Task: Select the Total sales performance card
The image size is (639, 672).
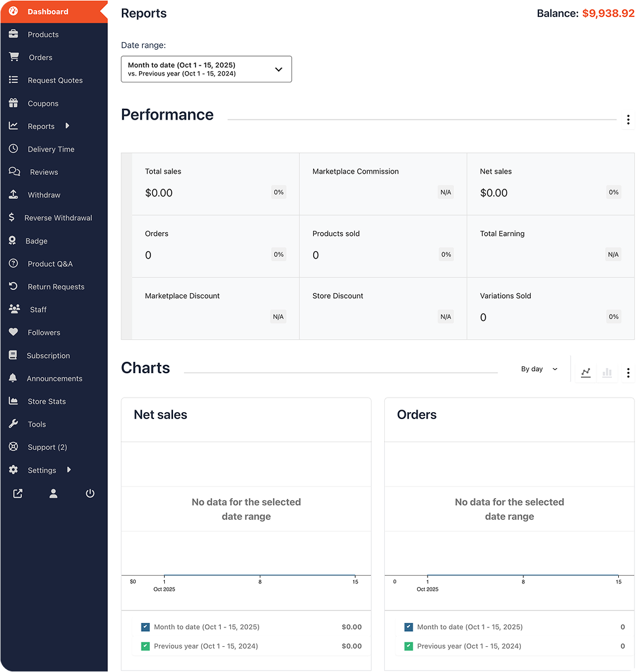Action: (x=215, y=184)
